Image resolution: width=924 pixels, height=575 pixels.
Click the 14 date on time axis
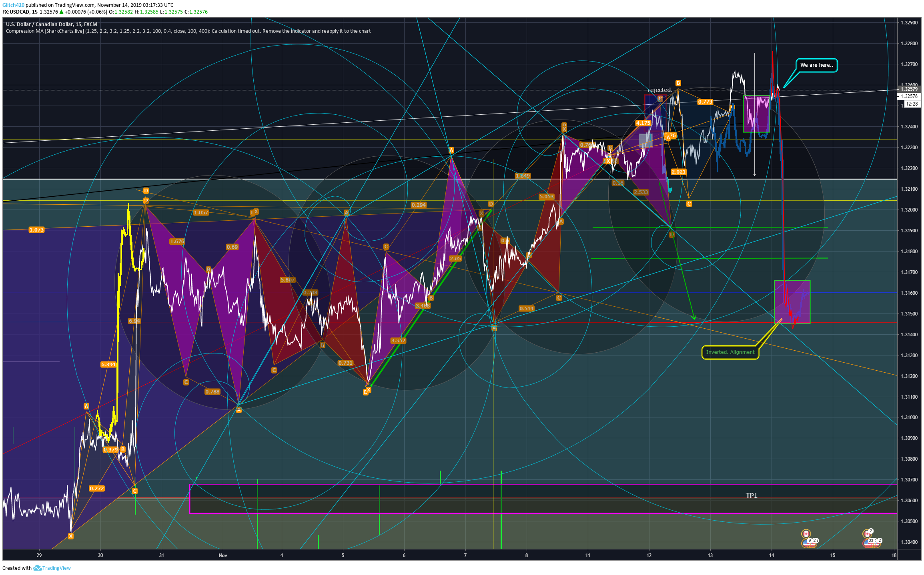click(772, 555)
